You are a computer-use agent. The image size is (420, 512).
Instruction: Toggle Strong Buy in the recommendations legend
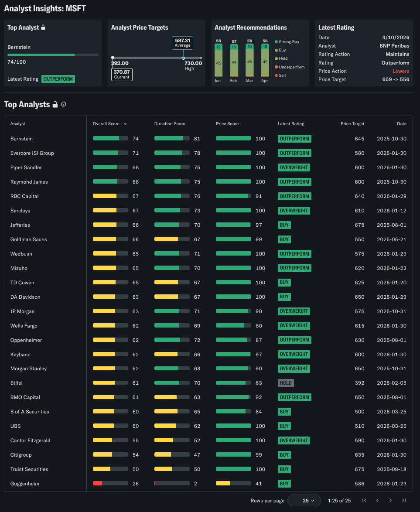click(287, 42)
